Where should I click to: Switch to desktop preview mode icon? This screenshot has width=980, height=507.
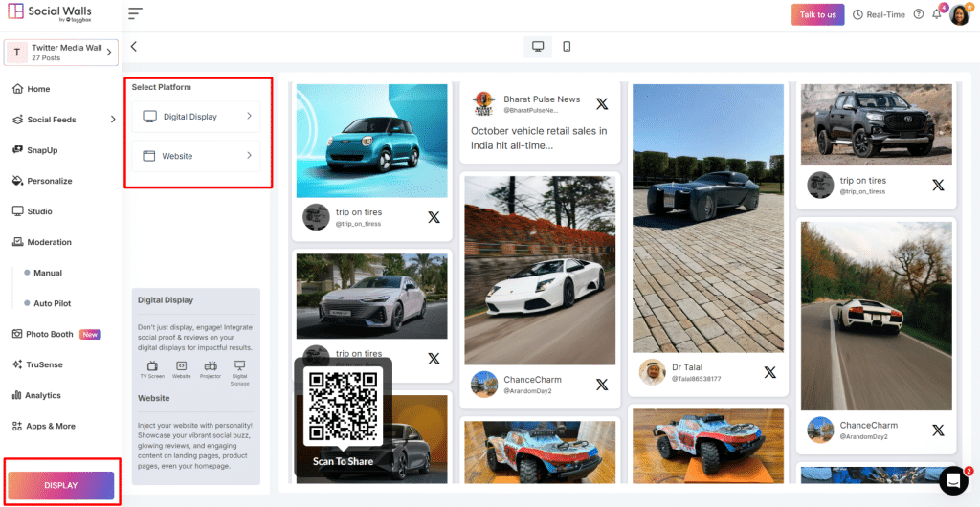point(538,47)
